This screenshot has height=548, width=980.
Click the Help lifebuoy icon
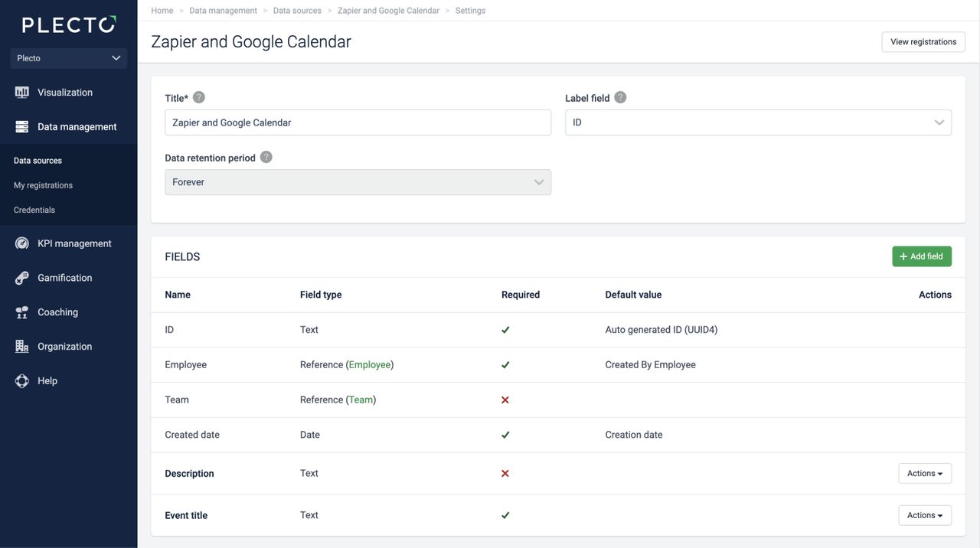coord(22,381)
